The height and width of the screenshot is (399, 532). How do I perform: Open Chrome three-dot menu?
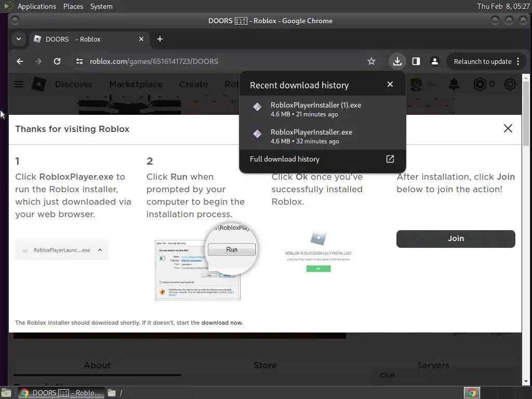tap(518, 61)
